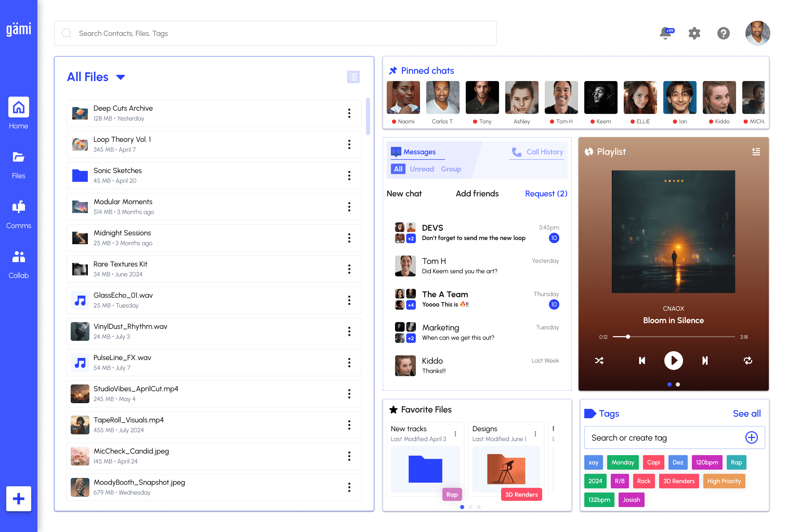Toggle shuffle in the player
Screen dimensions: 787x532
pyautogui.click(x=599, y=361)
